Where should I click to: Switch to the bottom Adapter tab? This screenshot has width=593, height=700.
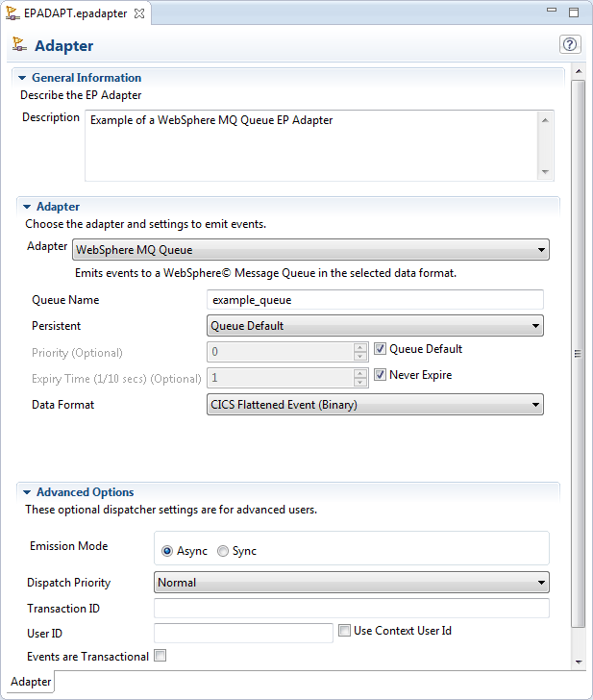pyautogui.click(x=31, y=682)
